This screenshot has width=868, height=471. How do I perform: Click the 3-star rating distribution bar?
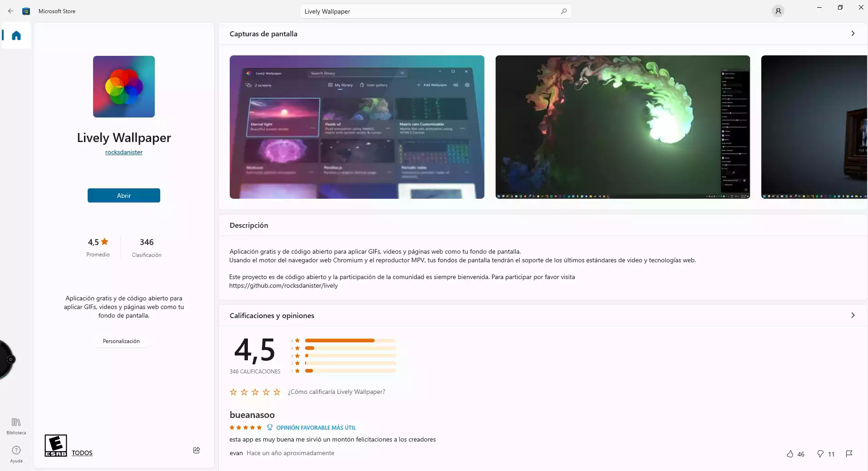(x=350, y=356)
